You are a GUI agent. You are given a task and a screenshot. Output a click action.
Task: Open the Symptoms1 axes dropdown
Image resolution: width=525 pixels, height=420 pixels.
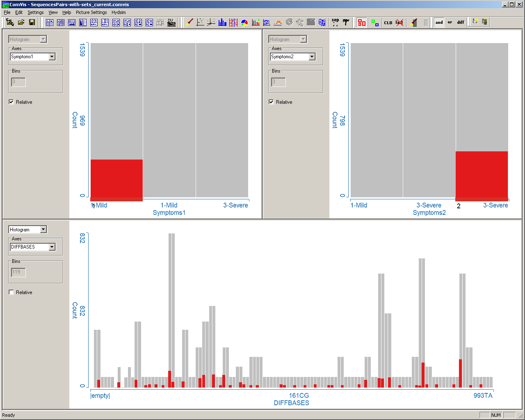tap(52, 57)
